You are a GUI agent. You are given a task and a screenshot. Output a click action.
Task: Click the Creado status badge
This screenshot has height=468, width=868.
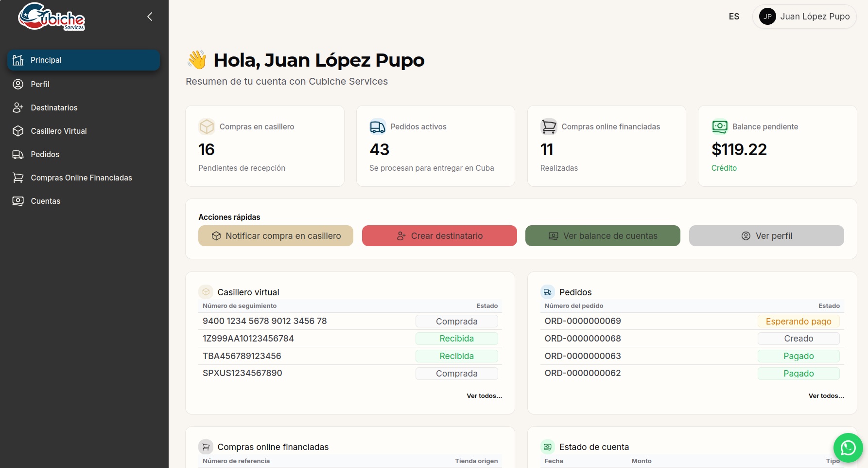pyautogui.click(x=799, y=339)
